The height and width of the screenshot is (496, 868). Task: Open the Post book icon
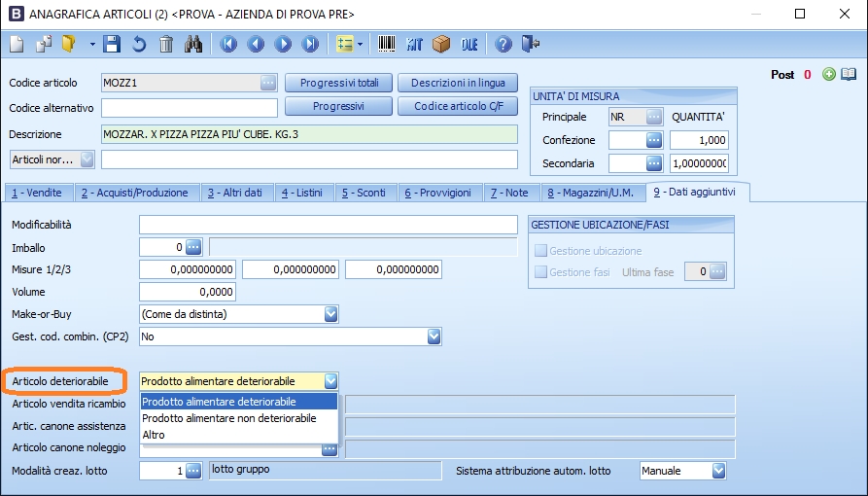[848, 74]
